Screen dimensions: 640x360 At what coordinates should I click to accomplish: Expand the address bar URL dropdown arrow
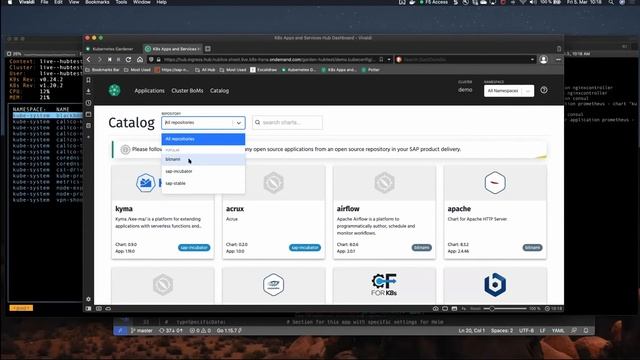pos(389,60)
